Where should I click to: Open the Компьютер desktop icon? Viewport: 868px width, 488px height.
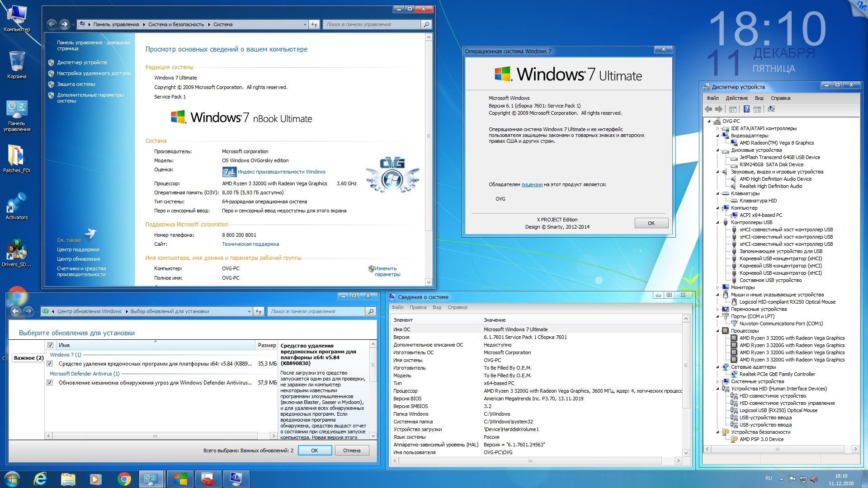click(17, 18)
